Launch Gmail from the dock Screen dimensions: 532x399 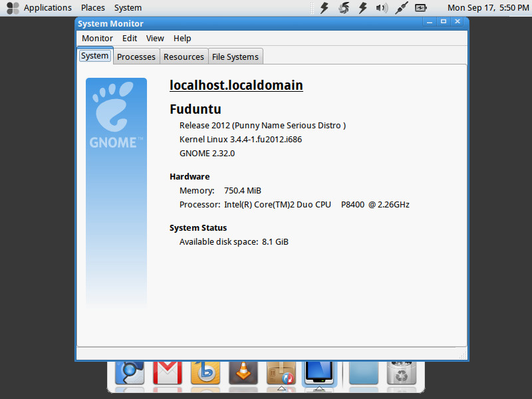[x=168, y=372]
